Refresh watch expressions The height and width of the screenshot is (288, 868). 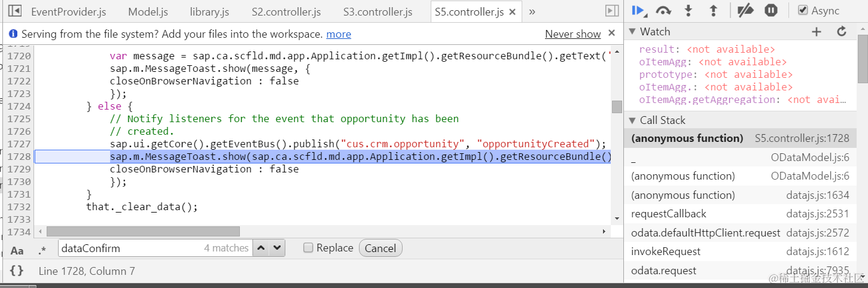click(842, 32)
